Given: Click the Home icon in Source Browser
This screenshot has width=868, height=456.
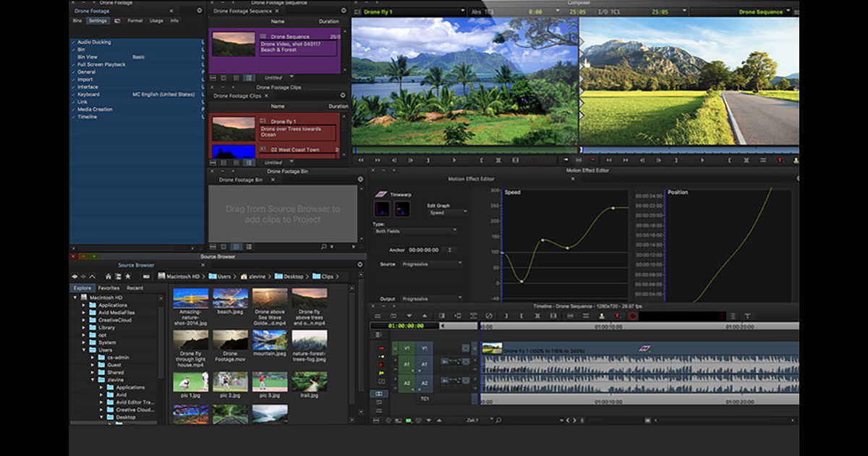Looking at the screenshot, I should pos(109,276).
